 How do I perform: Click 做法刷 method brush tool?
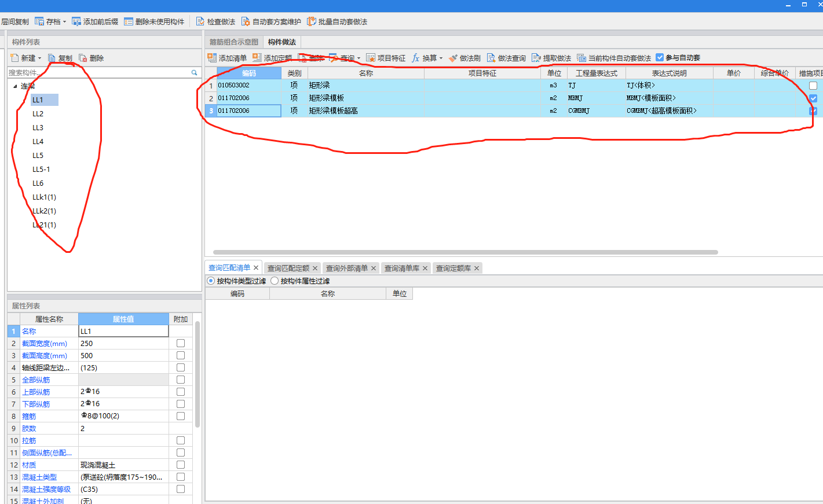464,58
